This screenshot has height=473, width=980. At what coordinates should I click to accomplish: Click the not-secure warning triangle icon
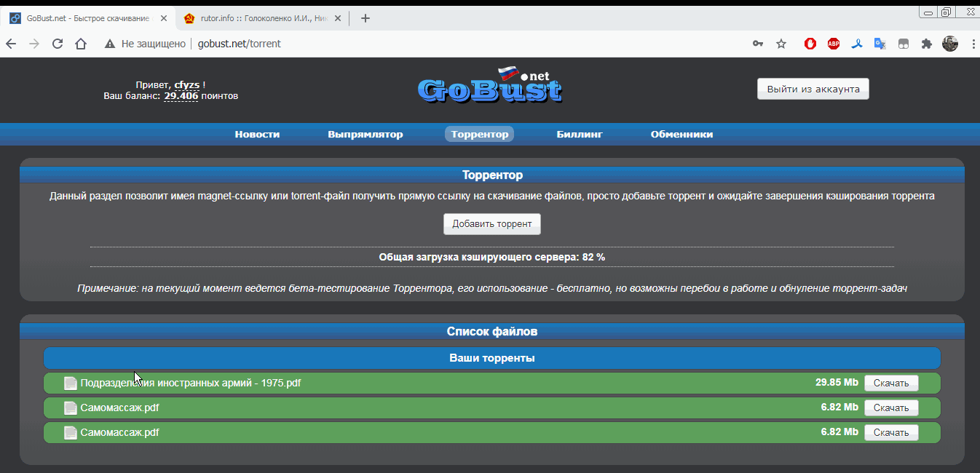coord(110,44)
